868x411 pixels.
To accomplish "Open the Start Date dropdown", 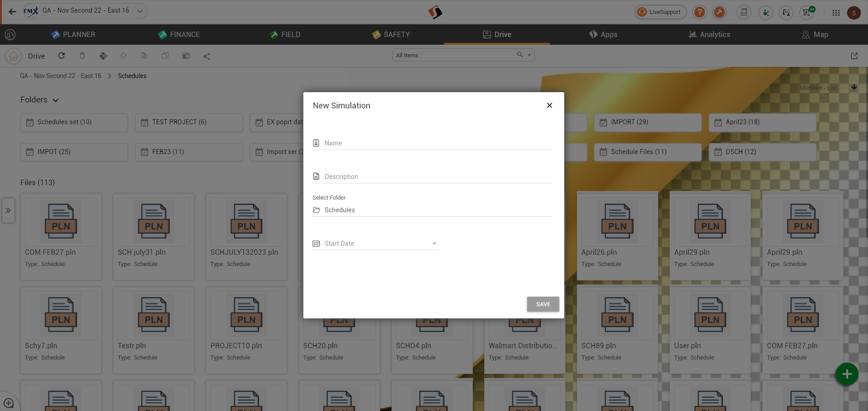I will coord(375,243).
